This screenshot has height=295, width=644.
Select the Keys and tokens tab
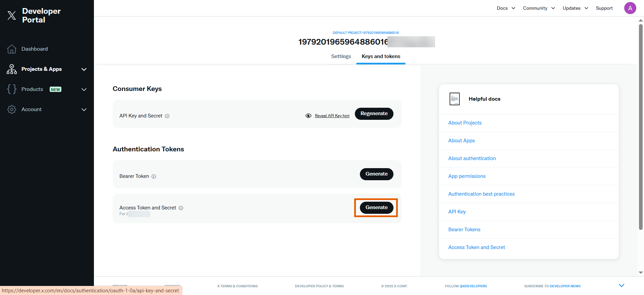click(381, 56)
